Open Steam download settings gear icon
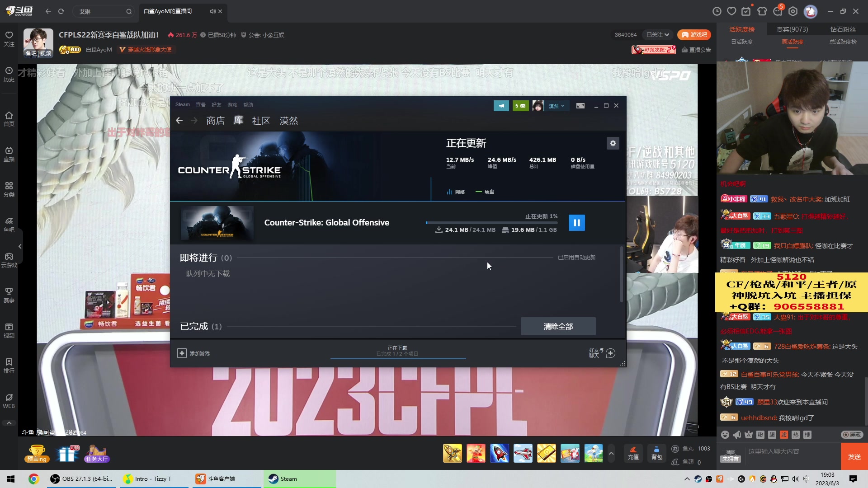Screen dimensions: 868x488 tap(613, 143)
